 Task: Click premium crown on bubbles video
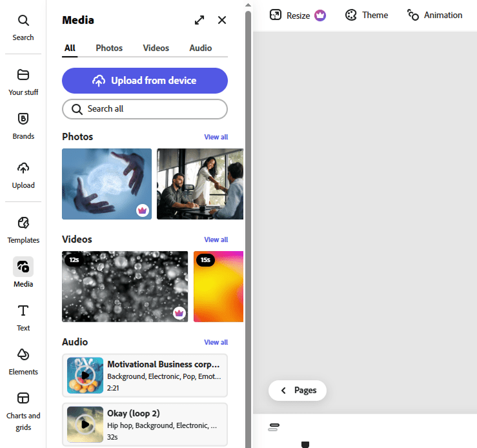click(179, 313)
